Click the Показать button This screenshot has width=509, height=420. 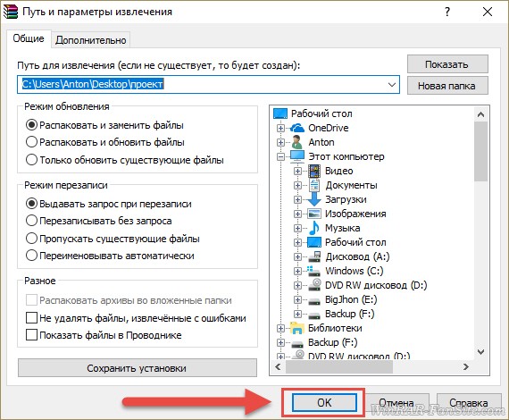(447, 64)
